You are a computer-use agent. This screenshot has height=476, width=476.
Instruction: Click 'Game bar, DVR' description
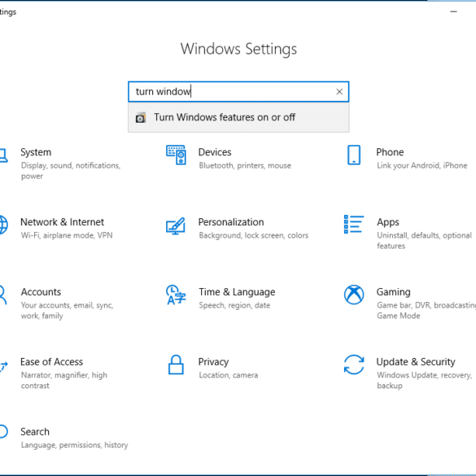click(404, 305)
